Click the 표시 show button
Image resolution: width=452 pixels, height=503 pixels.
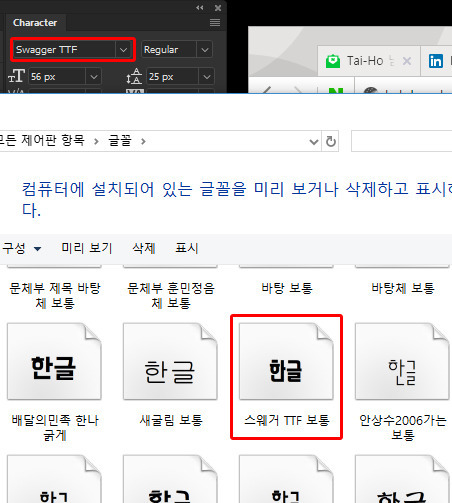point(187,248)
